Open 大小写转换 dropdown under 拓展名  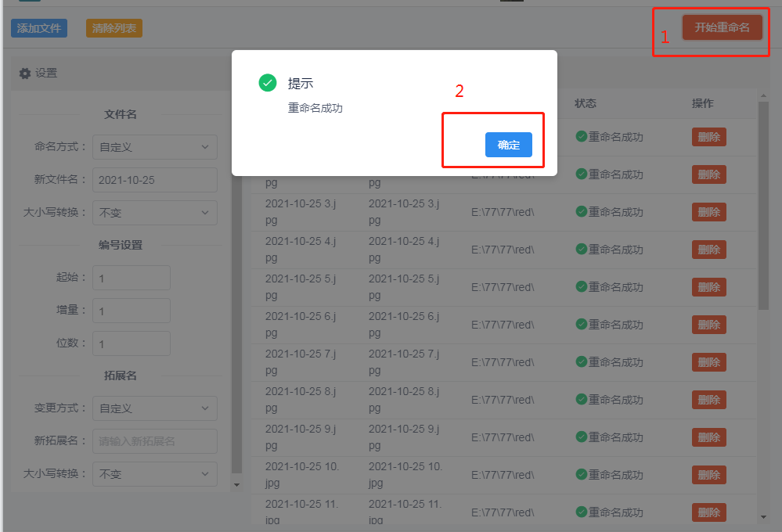(x=155, y=474)
